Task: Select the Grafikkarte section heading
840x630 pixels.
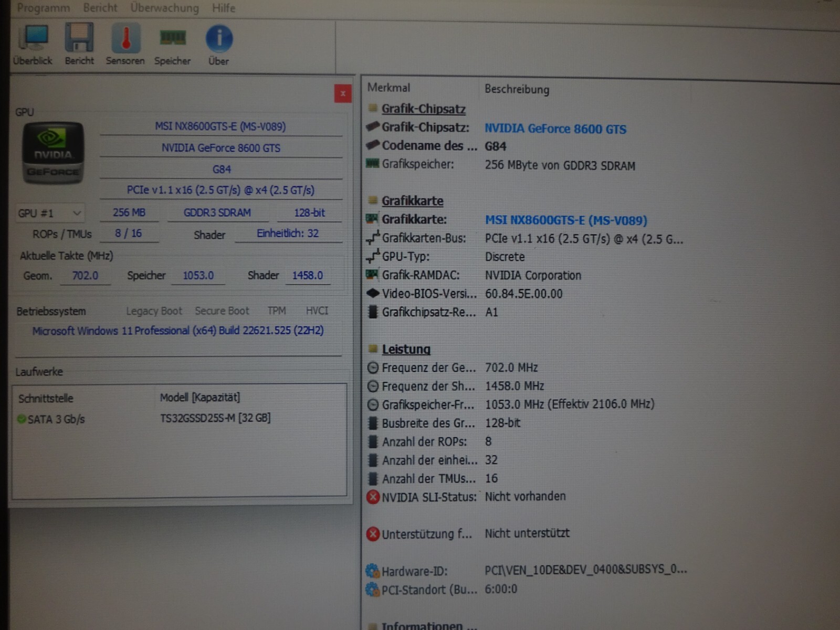Action: click(413, 201)
